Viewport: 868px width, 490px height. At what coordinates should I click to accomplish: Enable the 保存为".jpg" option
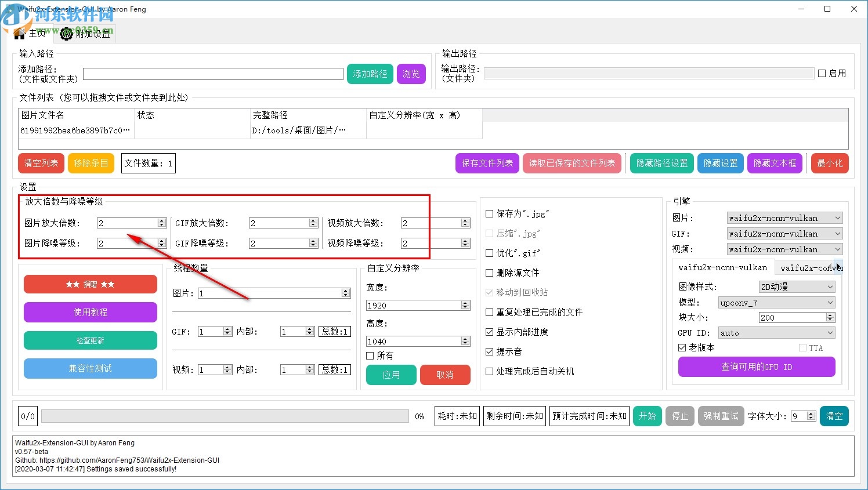click(x=489, y=213)
